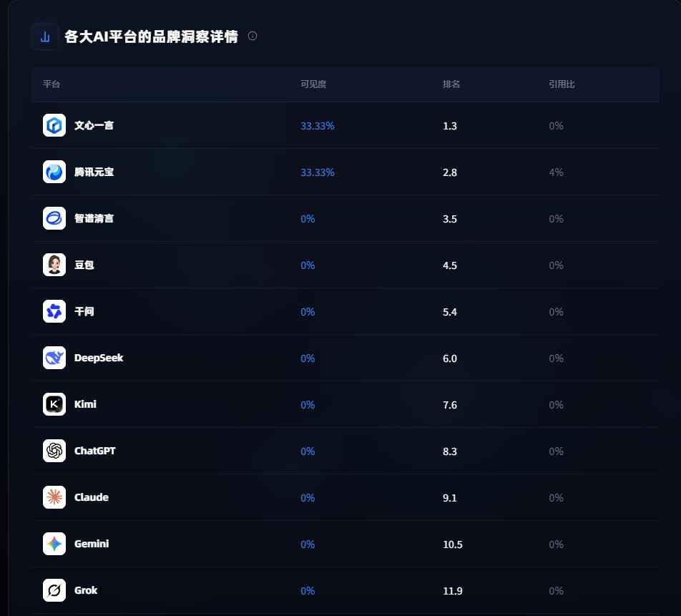Select the Kimi platform name
681x616 pixels.
(x=85, y=404)
